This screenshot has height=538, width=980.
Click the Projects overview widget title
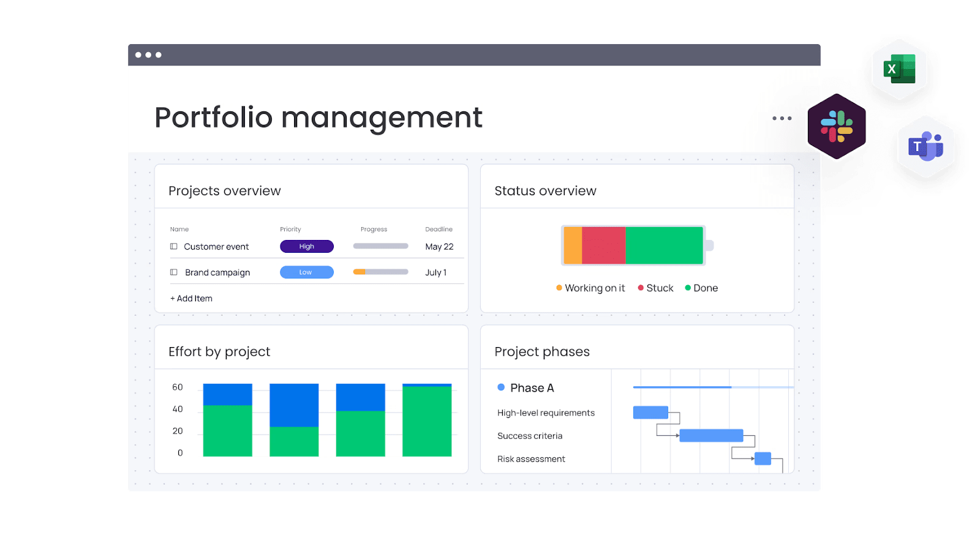225,191
